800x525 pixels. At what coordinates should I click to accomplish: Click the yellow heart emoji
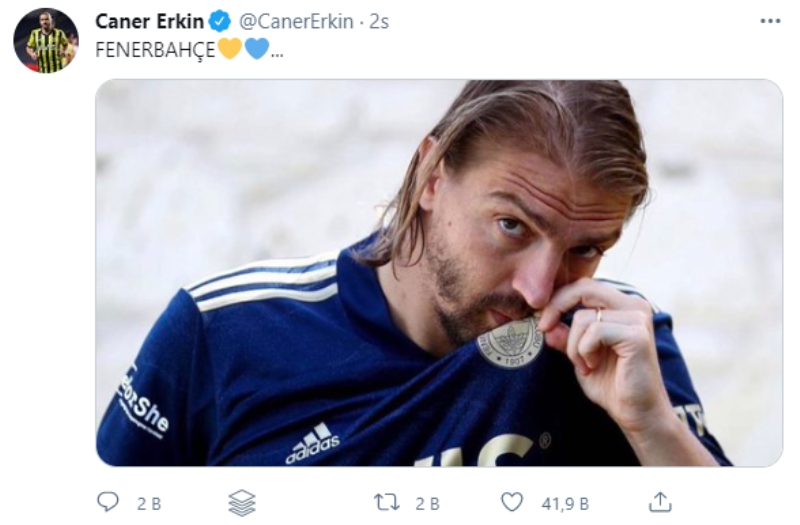(x=230, y=49)
